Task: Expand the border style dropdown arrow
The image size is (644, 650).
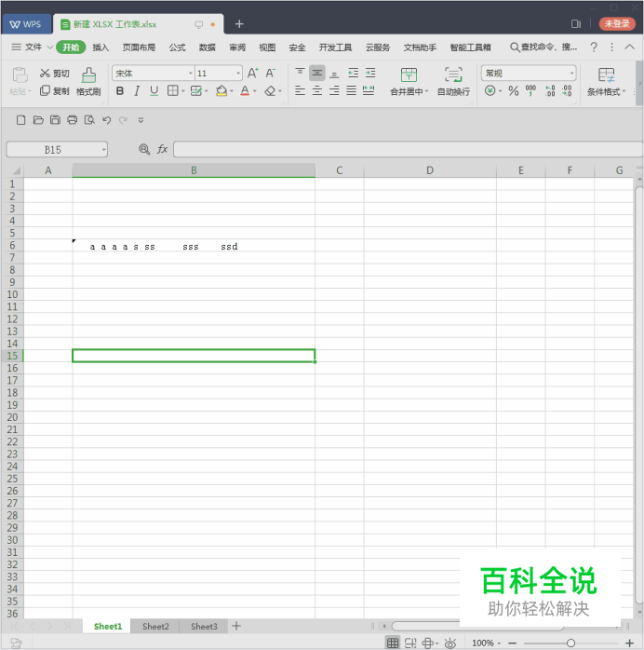Action: (183, 91)
